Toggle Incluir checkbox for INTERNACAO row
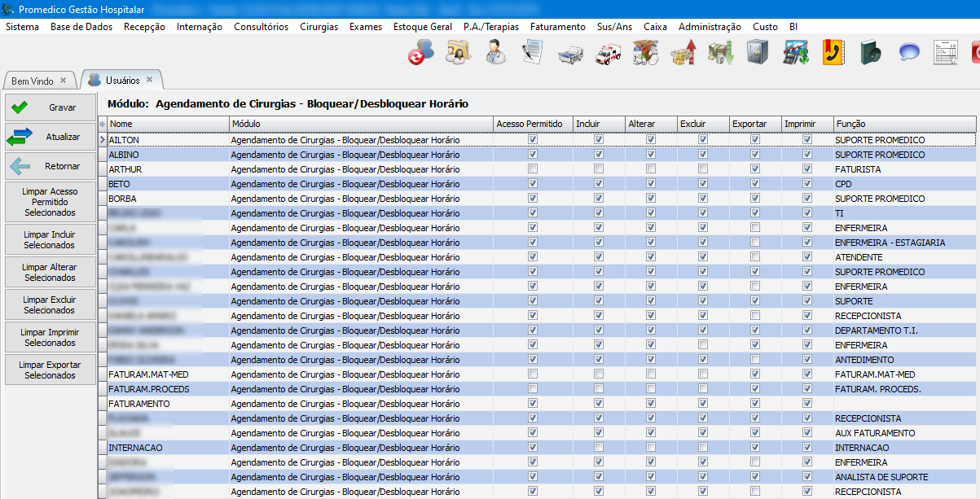This screenshot has height=499, width=980. [599, 448]
